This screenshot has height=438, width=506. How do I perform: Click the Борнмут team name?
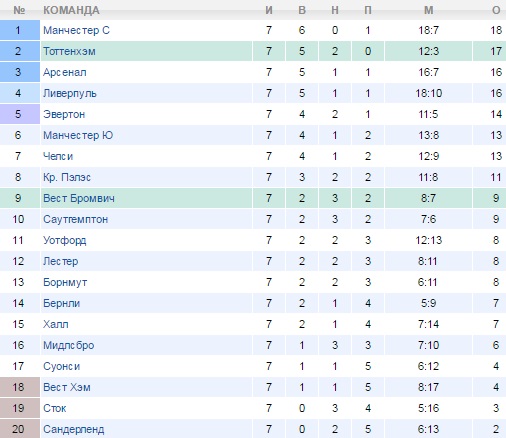tap(65, 282)
